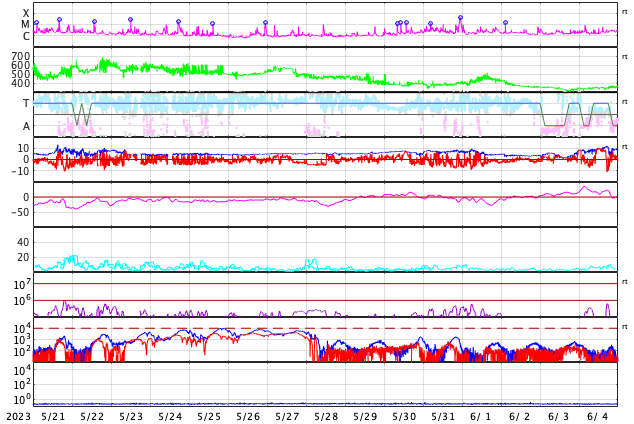Click the 'rt' label beside the X-ray flux panel

(625, 12)
